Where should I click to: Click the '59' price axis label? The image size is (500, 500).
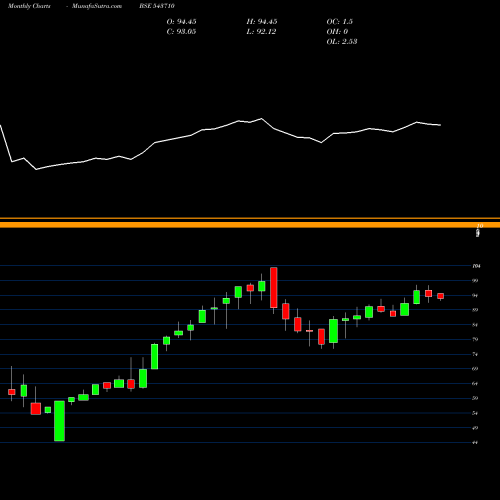pos(475,398)
